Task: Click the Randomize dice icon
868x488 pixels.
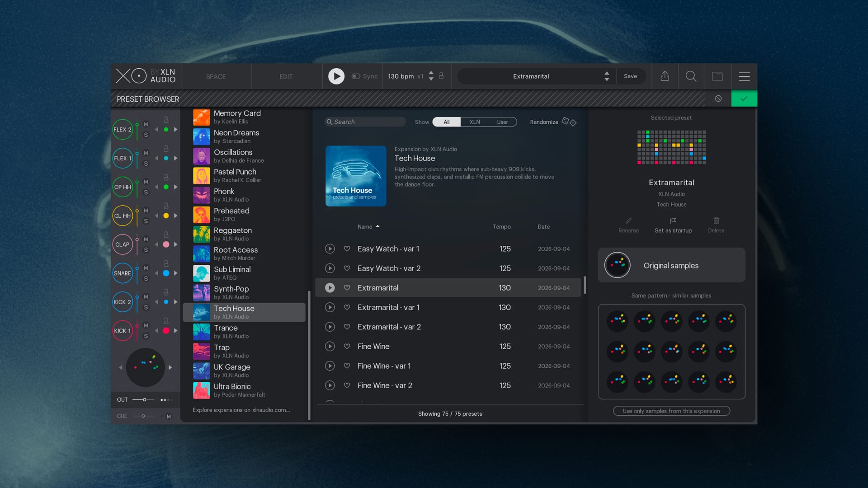Action: click(x=569, y=122)
